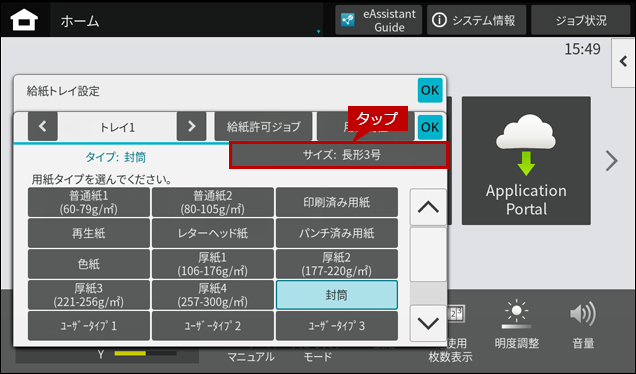Image resolution: width=636 pixels, height=374 pixels.
Task: Select the タイプ: 封筒 tab
Action: (x=116, y=157)
